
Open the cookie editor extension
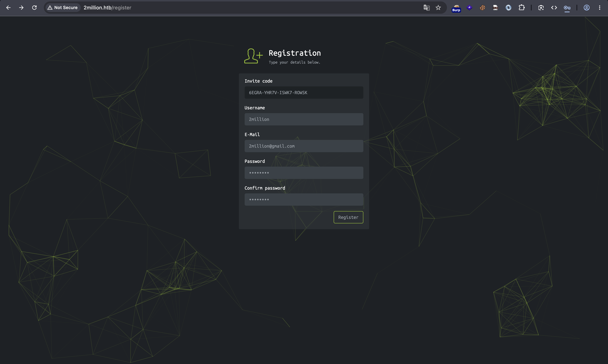coord(482,8)
